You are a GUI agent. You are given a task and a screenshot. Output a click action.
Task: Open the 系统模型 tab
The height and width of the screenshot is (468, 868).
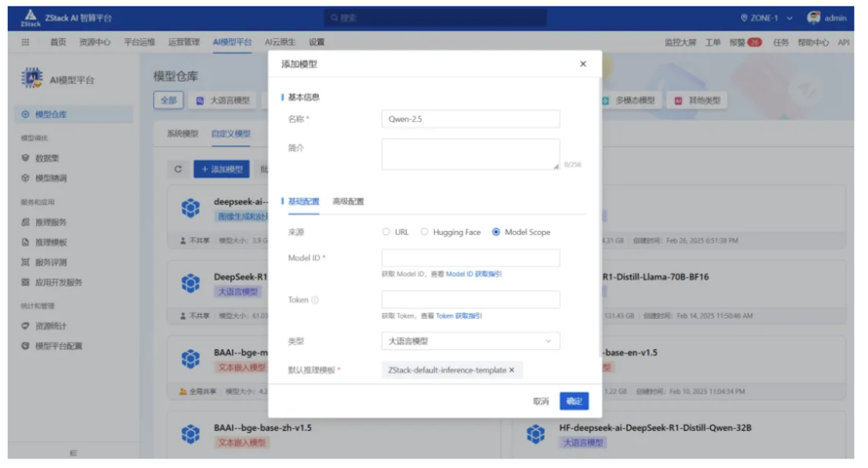(182, 134)
